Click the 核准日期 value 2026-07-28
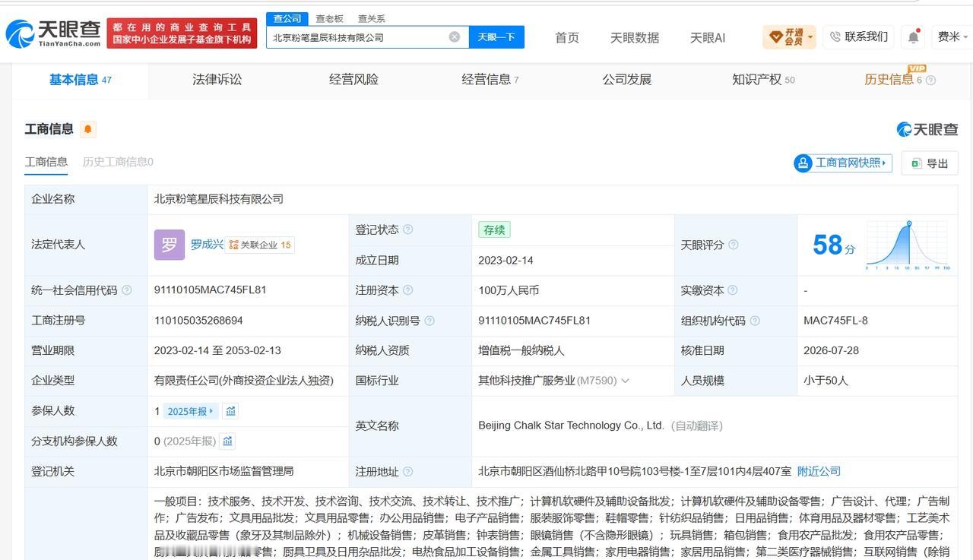The image size is (973, 560). [x=831, y=351]
